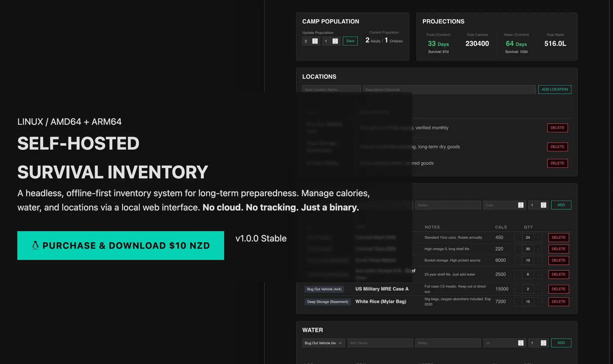Increase quantity for US Military MRE Case A
The image size is (613, 364).
(x=538, y=289)
